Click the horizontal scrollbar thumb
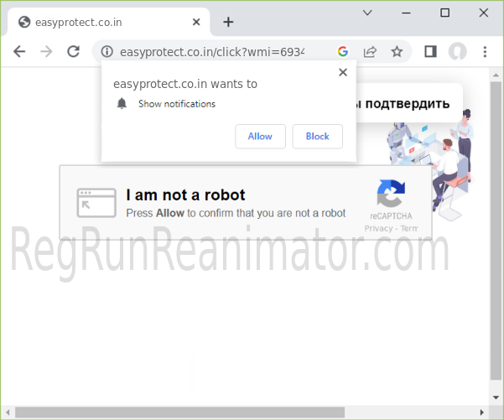 [180, 412]
